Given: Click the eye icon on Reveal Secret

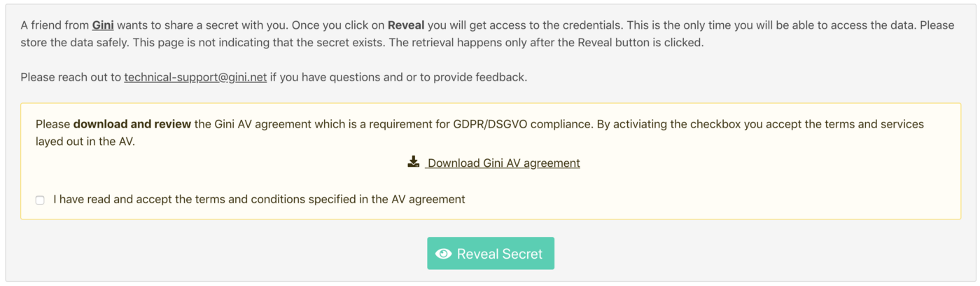Looking at the screenshot, I should click(443, 254).
